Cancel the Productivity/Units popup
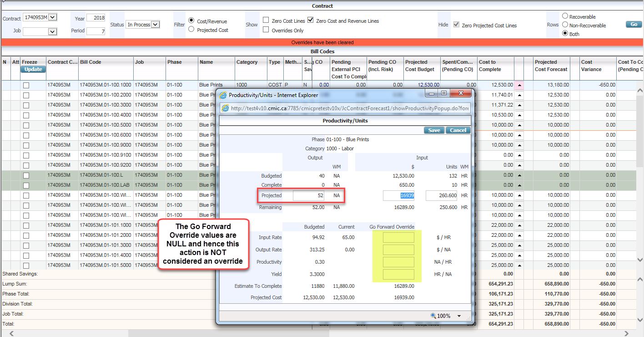The width and height of the screenshot is (644, 337). click(458, 130)
